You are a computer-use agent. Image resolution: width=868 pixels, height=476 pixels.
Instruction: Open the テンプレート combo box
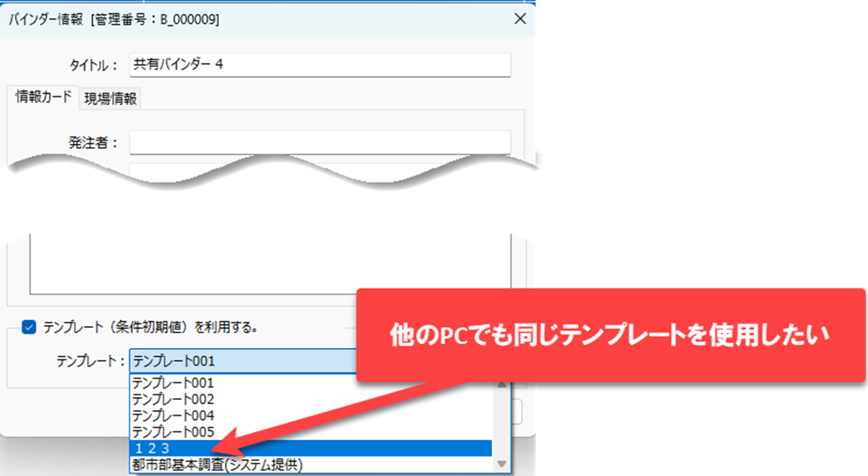point(243,361)
